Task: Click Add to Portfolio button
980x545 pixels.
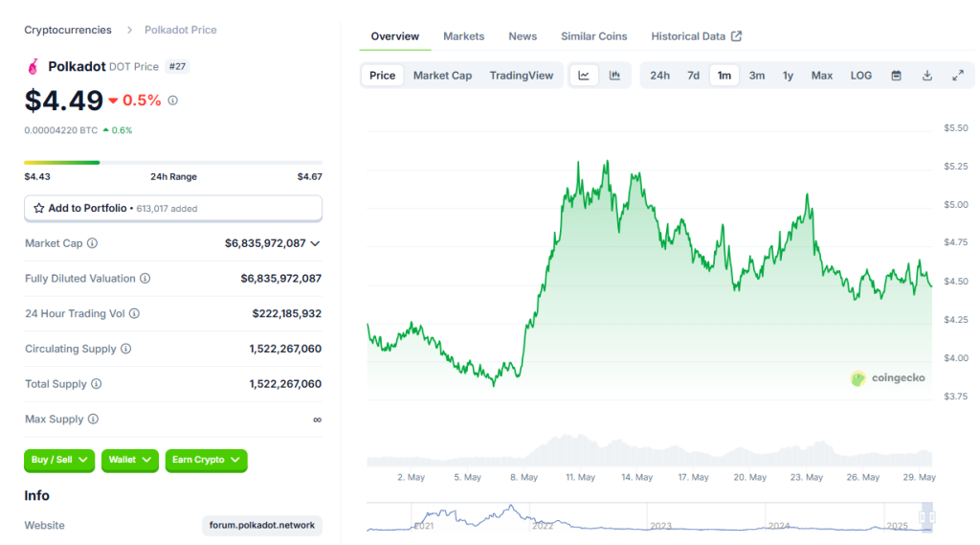Action: (x=173, y=209)
